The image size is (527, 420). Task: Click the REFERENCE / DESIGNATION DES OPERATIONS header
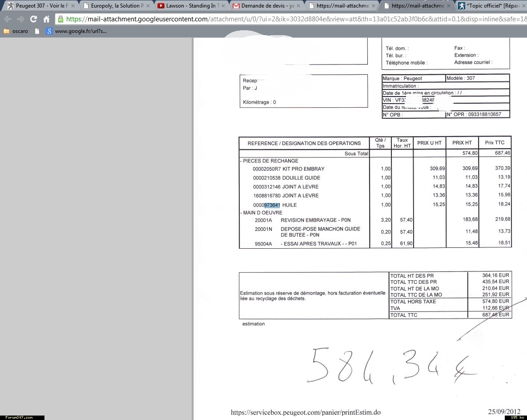click(x=304, y=143)
